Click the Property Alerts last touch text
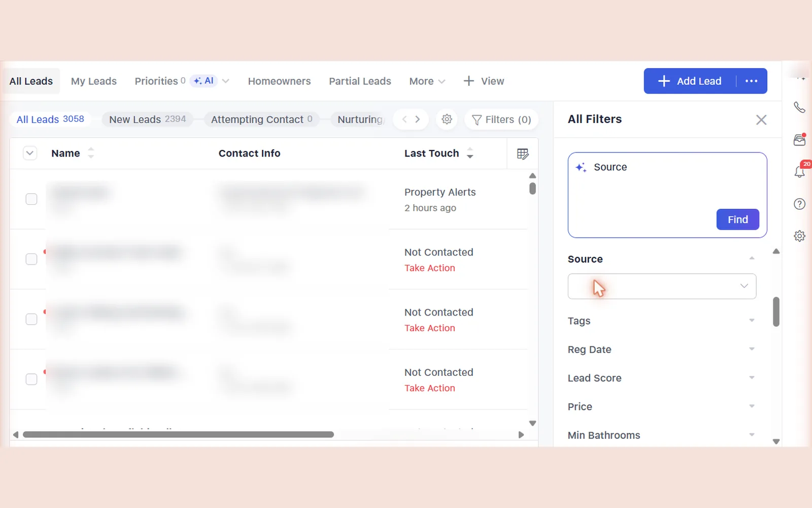812x508 pixels. (x=440, y=192)
